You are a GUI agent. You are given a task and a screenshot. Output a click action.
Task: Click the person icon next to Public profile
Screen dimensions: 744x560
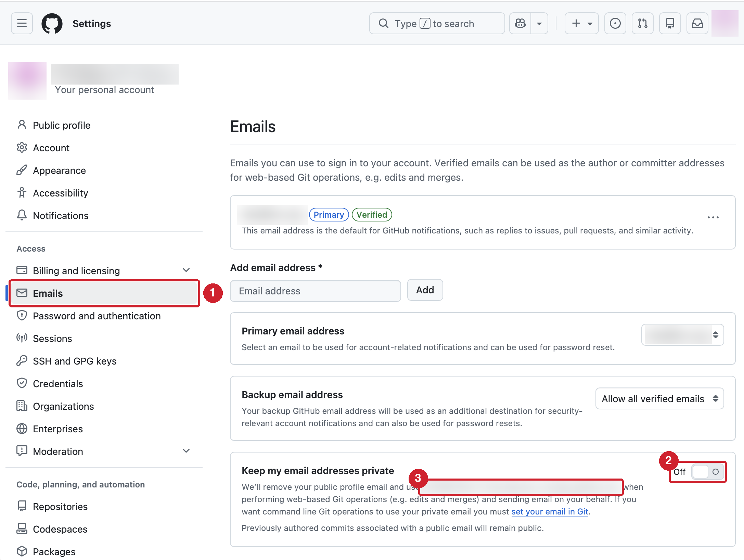pyautogui.click(x=22, y=125)
